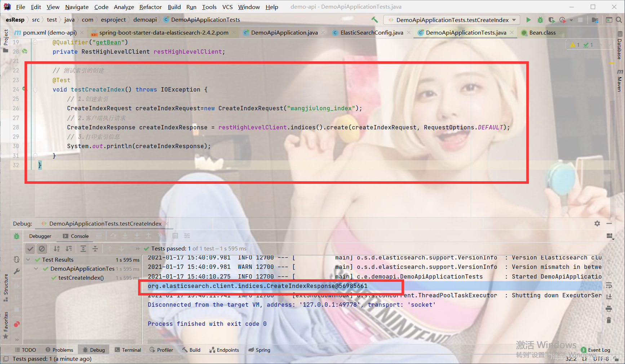Close the DemoApiApplication.java tab
625x364 pixels.
[x=323, y=33]
